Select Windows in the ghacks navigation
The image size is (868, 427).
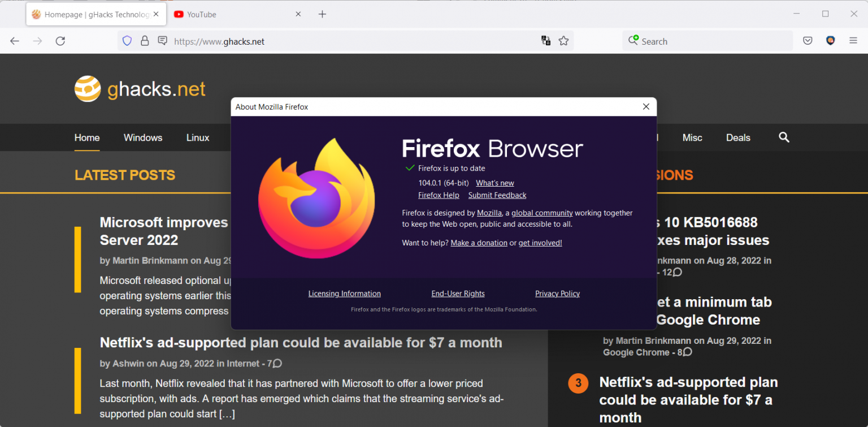click(x=142, y=137)
